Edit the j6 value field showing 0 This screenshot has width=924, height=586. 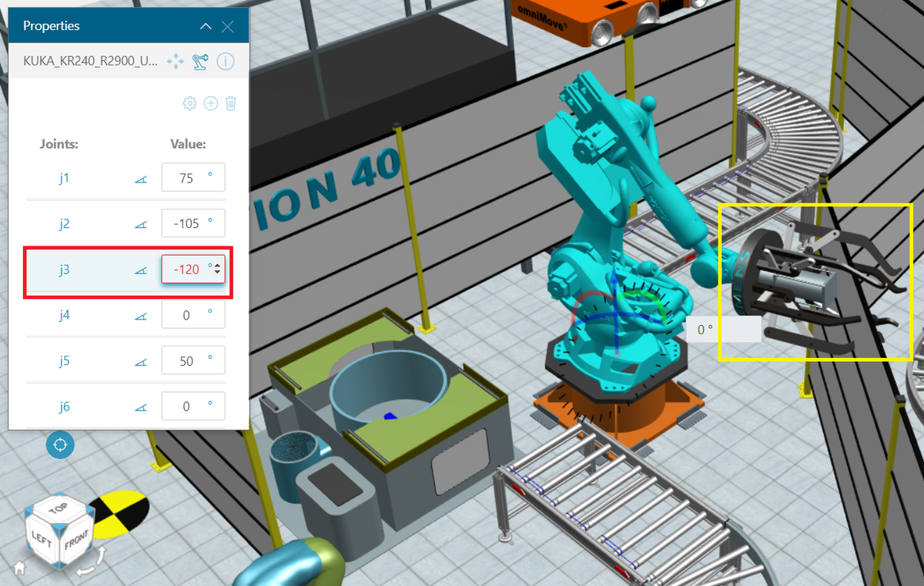tap(193, 406)
